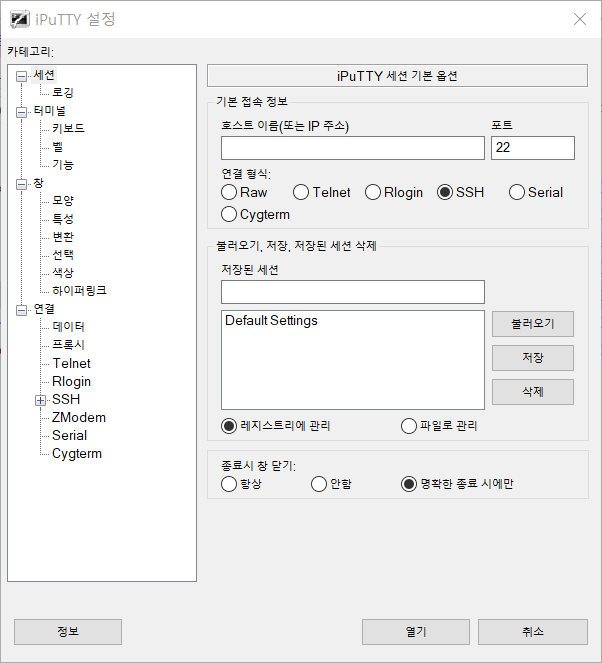This screenshot has width=602, height=663.
Task: Select the SSH connection type radio
Action: (460, 192)
